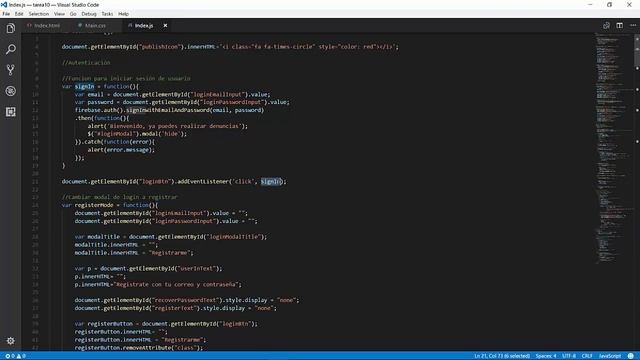Open the Debug menu
This screenshot has height=360, width=640.
[x=89, y=14]
